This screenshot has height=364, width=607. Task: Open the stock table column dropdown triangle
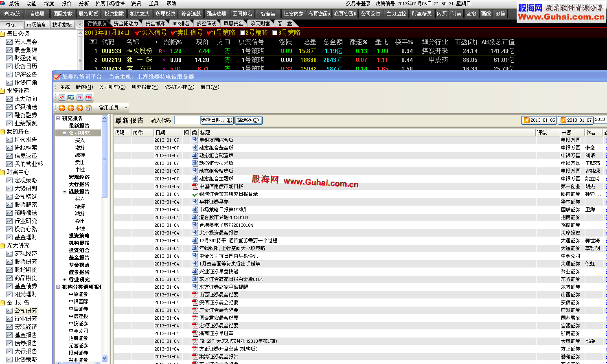click(x=92, y=42)
